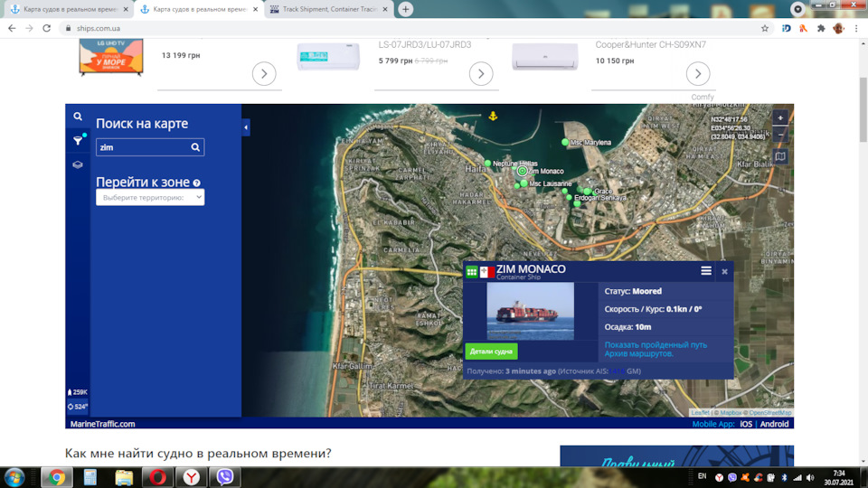Select the Msc Lausanne vessel marker
The width and height of the screenshot is (868, 488).
coord(524,183)
